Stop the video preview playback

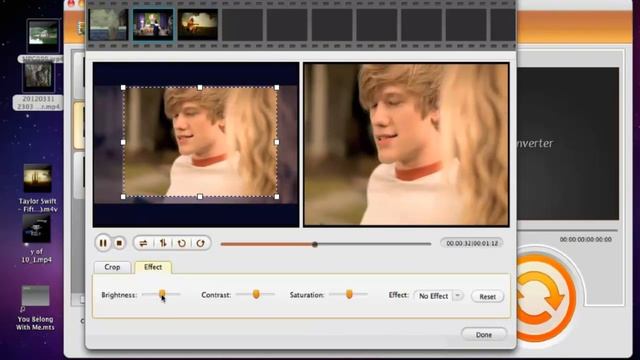click(x=119, y=243)
